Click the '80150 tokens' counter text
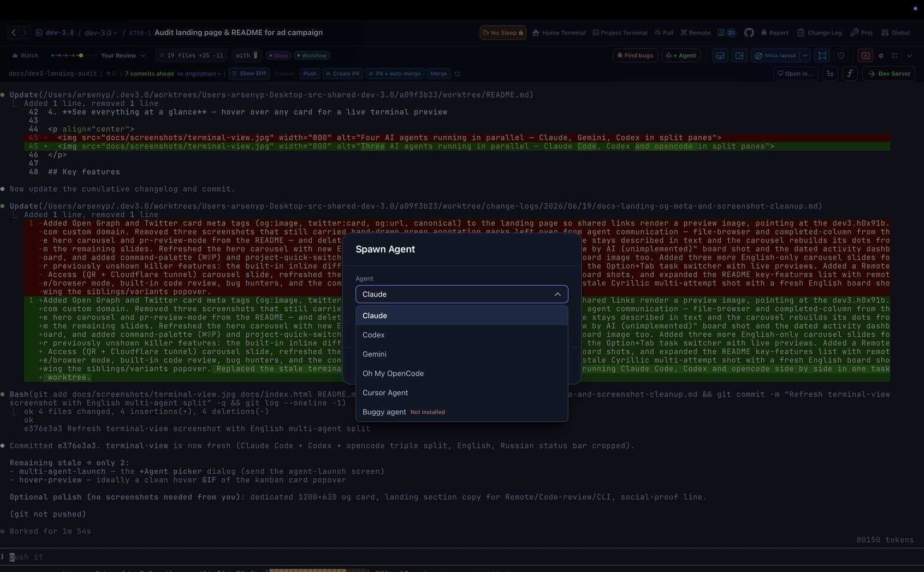Viewport: 924px width, 572px height. [885, 540]
